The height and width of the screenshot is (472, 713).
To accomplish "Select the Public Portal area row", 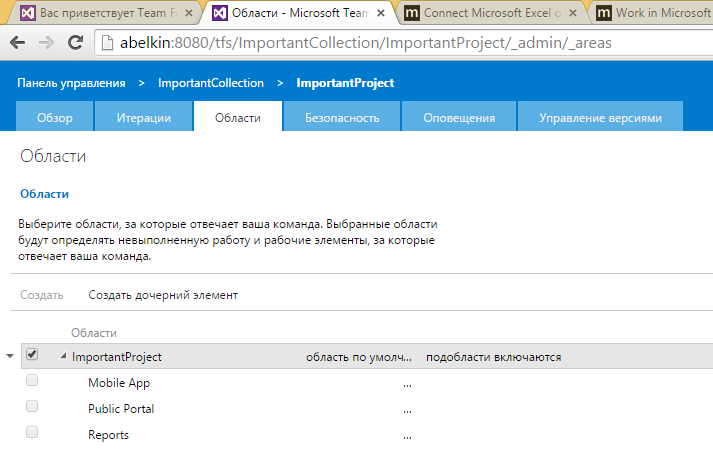I will click(x=367, y=408).
